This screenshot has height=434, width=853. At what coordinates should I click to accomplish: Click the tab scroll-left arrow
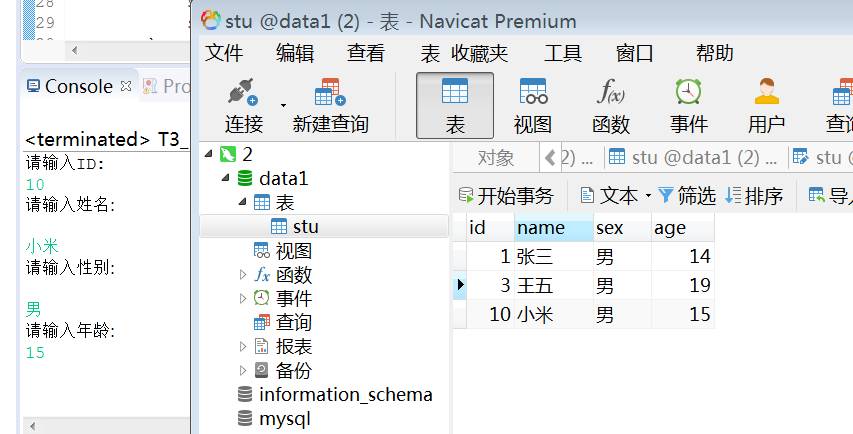(549, 158)
